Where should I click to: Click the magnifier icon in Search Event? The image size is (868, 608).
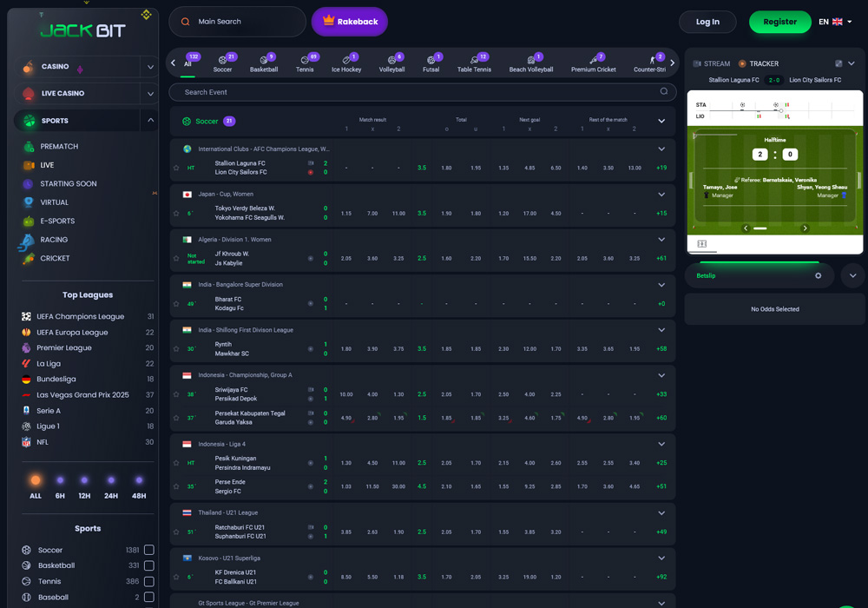pyautogui.click(x=664, y=91)
